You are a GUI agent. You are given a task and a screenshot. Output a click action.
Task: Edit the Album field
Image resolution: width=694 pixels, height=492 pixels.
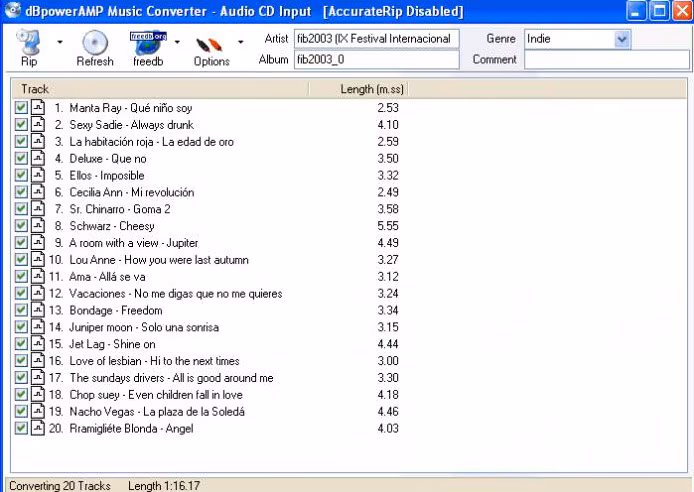377,60
